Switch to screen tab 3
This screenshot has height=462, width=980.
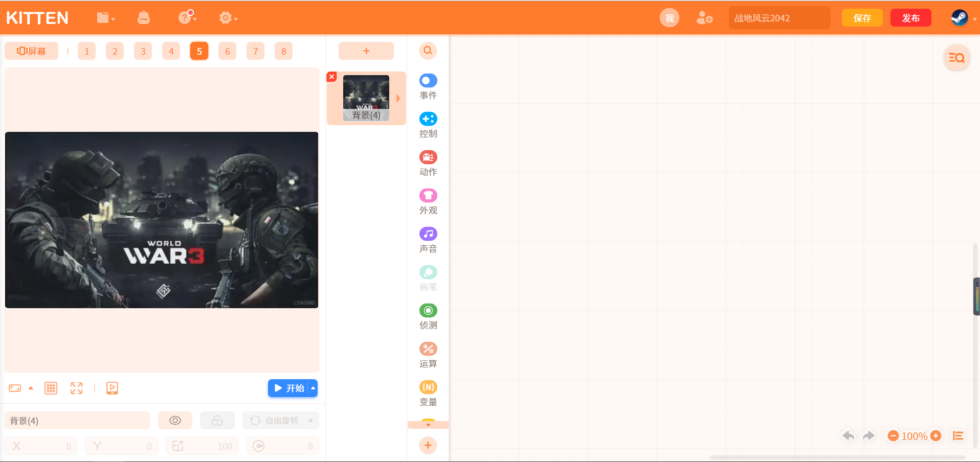click(143, 51)
